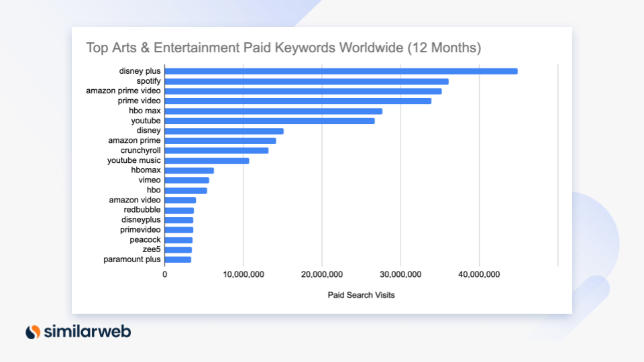Click the "disney" keyword label
Image resolution: width=644 pixels, height=362 pixels.
(148, 131)
